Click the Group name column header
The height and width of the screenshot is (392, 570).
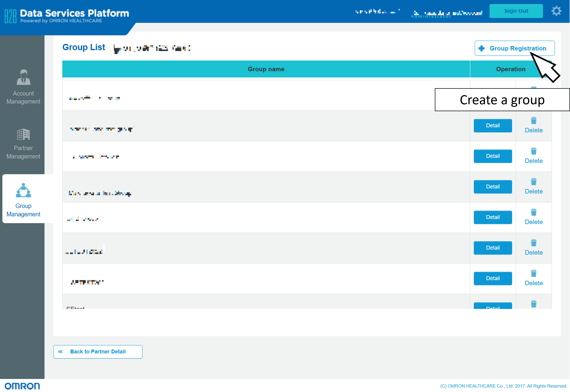(x=266, y=69)
